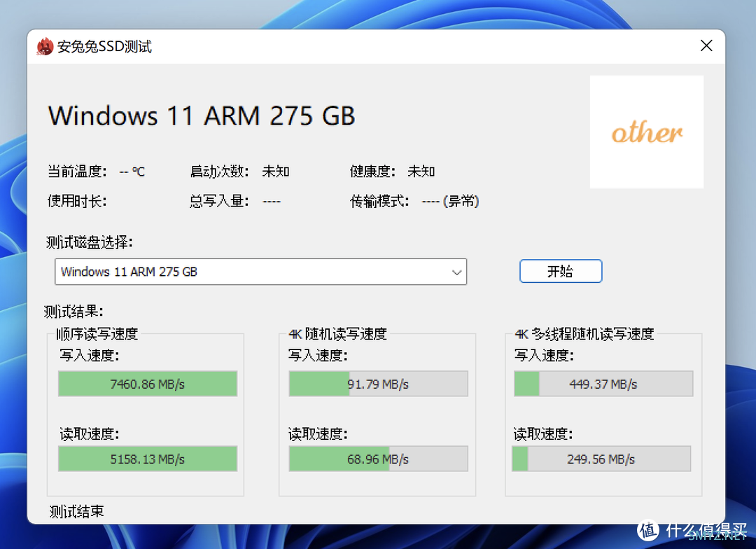Click the 'other' brand logo image
The width and height of the screenshot is (756, 549).
(x=647, y=132)
